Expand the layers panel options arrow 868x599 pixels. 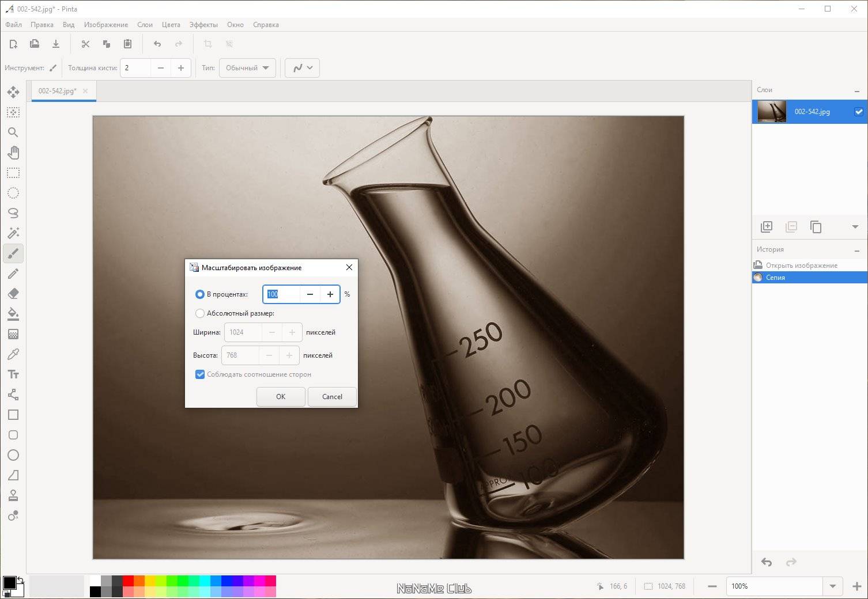pos(855,227)
